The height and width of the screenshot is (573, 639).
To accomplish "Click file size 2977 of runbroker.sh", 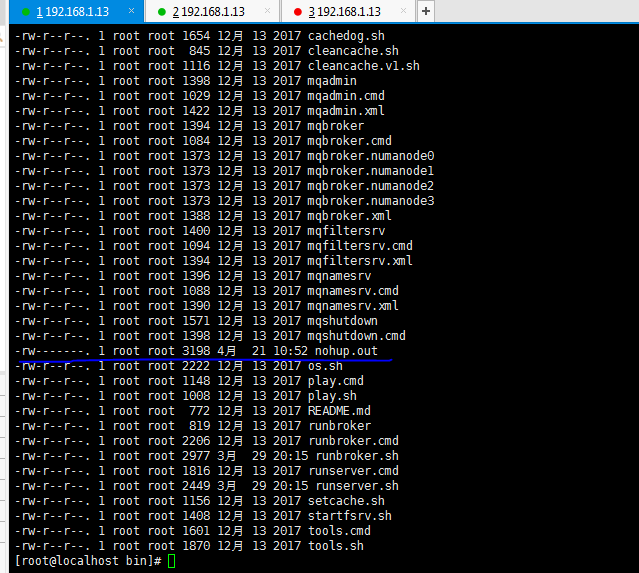I will coord(196,456).
